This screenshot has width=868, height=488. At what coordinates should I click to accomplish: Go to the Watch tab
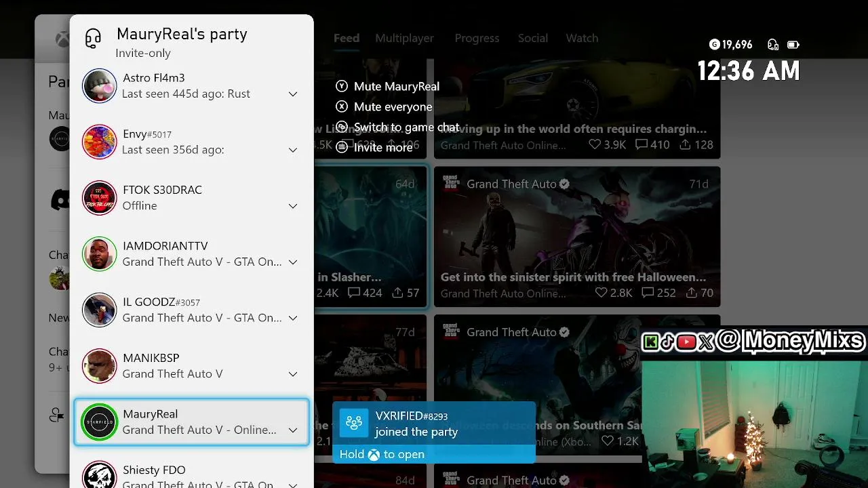click(x=582, y=38)
